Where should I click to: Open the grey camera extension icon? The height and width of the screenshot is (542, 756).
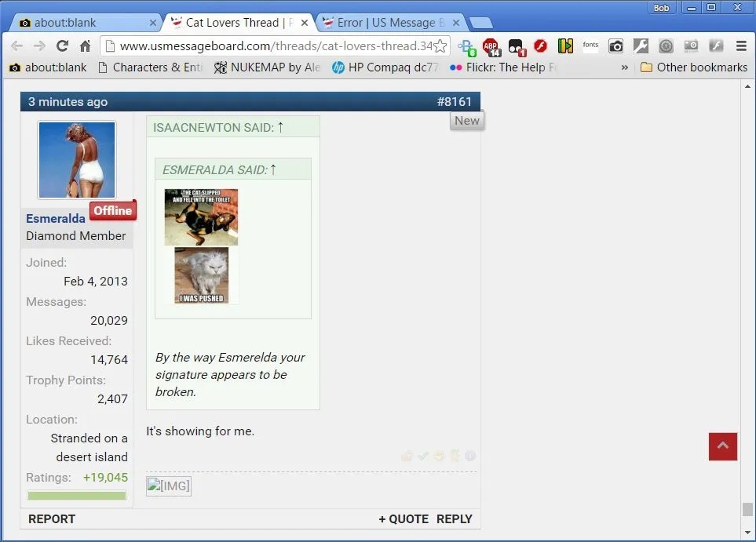[691, 46]
